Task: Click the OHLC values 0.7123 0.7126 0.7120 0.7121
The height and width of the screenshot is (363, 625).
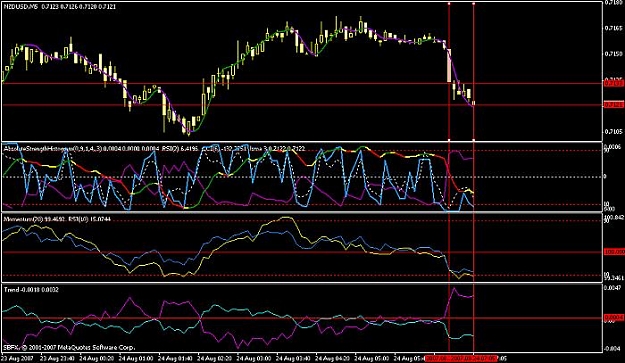Action: tap(79, 7)
